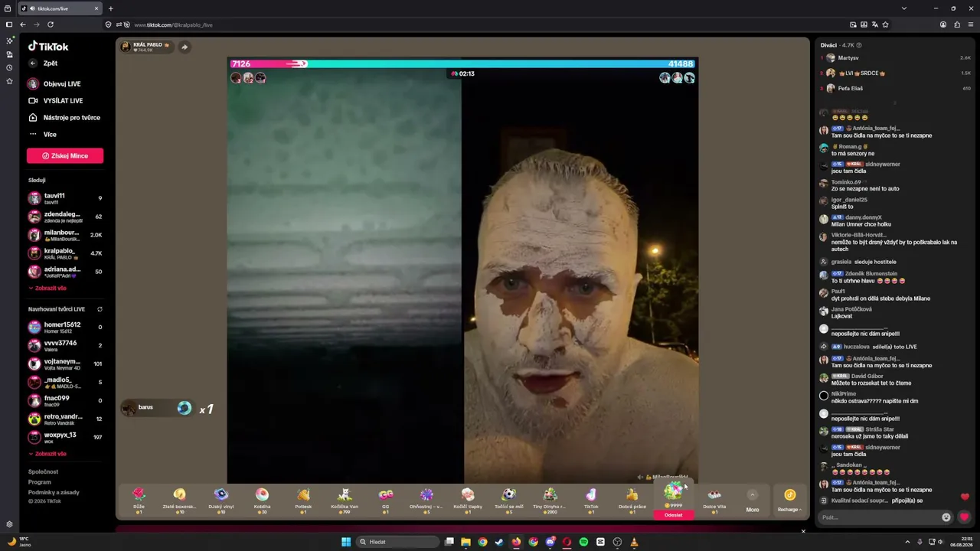Open Spotify from the taskbar
This screenshot has width=980, height=551.
point(583,542)
